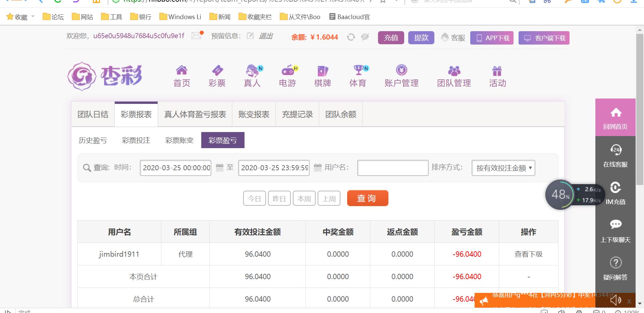Image resolution: width=644 pixels, height=313 pixels.
Task: Open 团队管理 team management icon
Action: [x=454, y=71]
